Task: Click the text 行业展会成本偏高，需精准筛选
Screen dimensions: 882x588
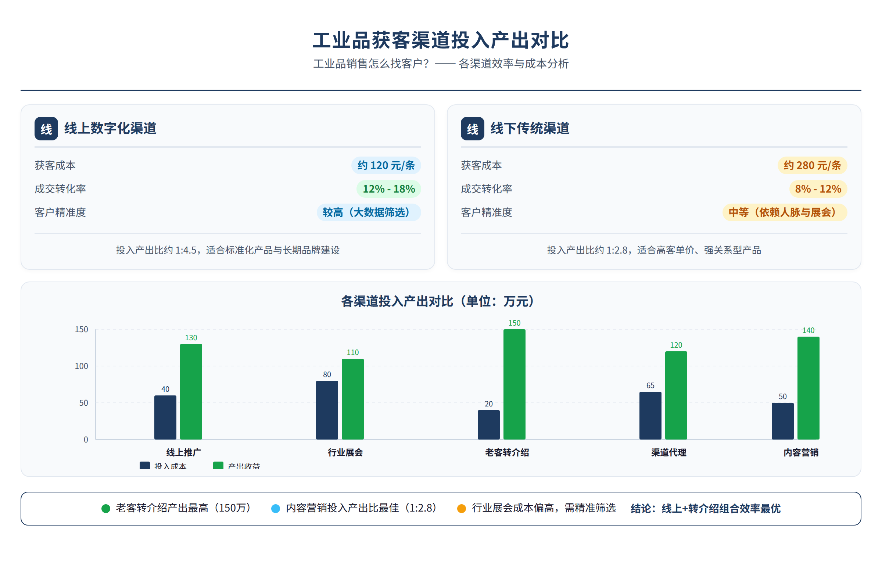Action: click(x=544, y=508)
